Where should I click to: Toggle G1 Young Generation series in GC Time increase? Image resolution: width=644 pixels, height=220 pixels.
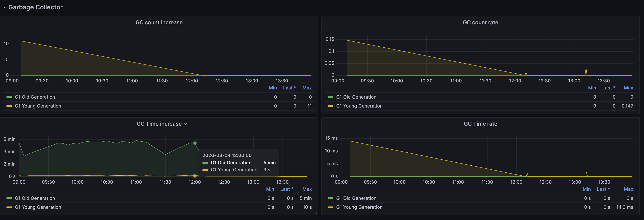pyautogui.click(x=38, y=207)
